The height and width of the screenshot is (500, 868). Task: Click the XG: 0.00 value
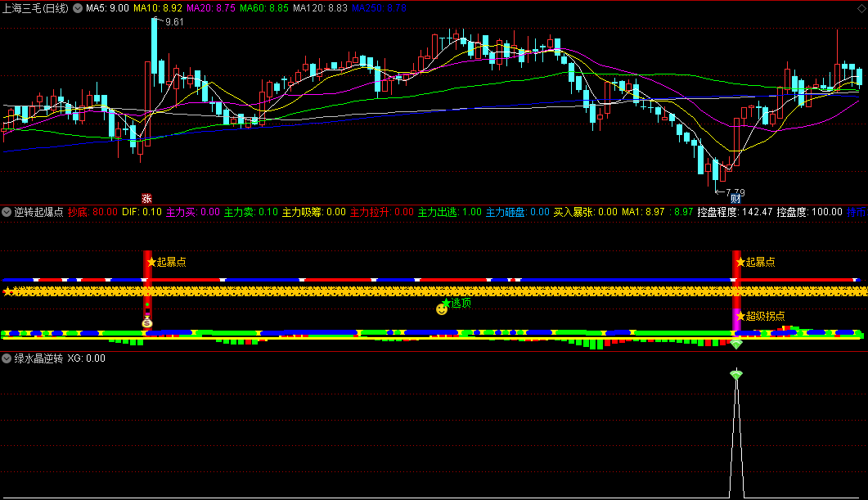click(87, 358)
